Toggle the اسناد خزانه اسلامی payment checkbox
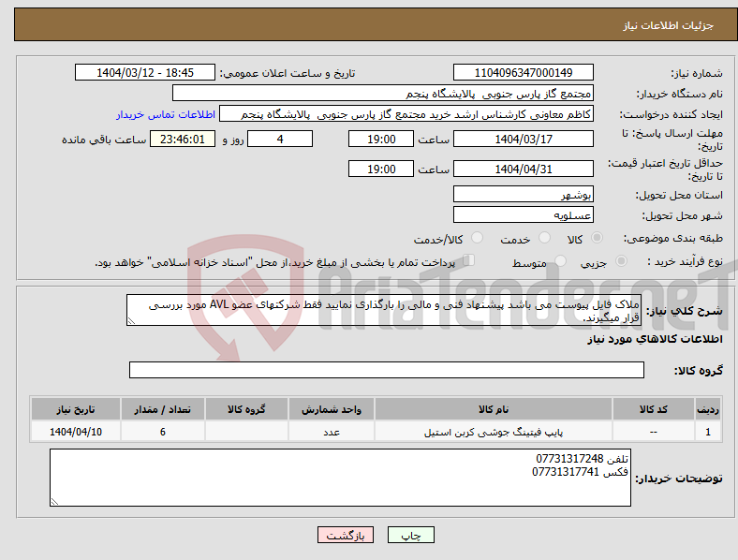 469,260
